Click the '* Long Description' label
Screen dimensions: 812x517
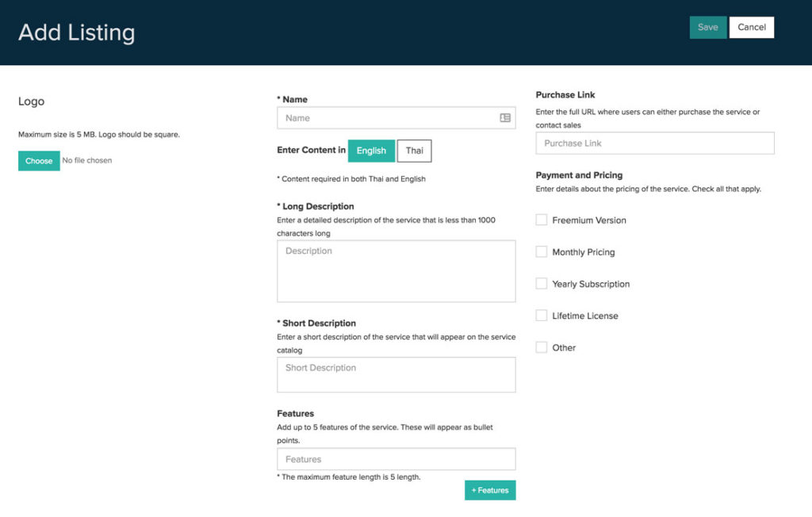[316, 206]
